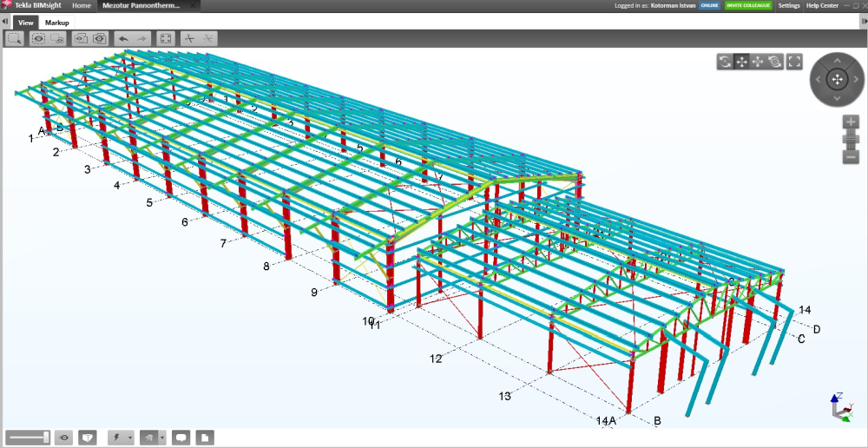
Task: Click the document notes icon in bottom bar
Action: tap(204, 438)
